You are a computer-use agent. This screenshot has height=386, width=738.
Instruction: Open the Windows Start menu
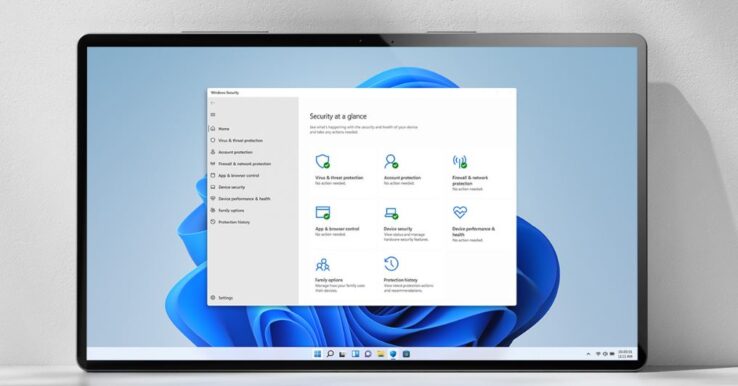318,354
